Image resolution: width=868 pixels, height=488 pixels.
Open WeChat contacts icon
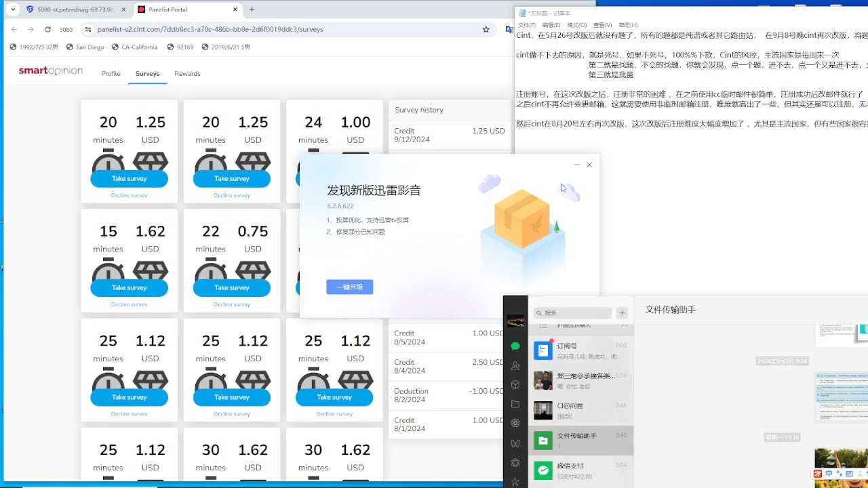point(515,366)
